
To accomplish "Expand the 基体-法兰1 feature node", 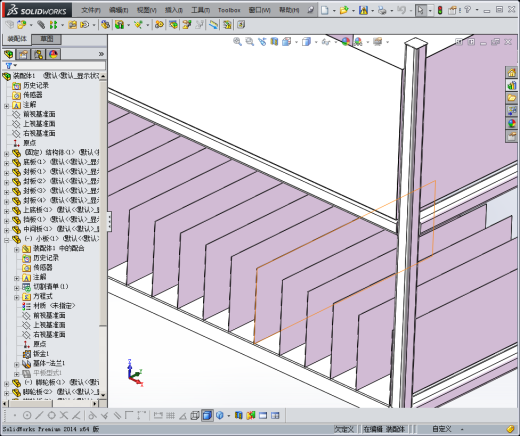I will 17,364.
